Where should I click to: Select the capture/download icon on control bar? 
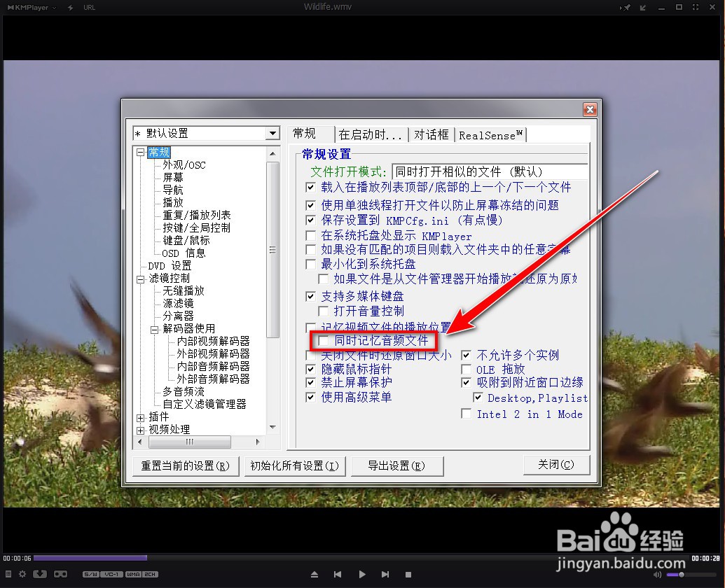(40, 574)
